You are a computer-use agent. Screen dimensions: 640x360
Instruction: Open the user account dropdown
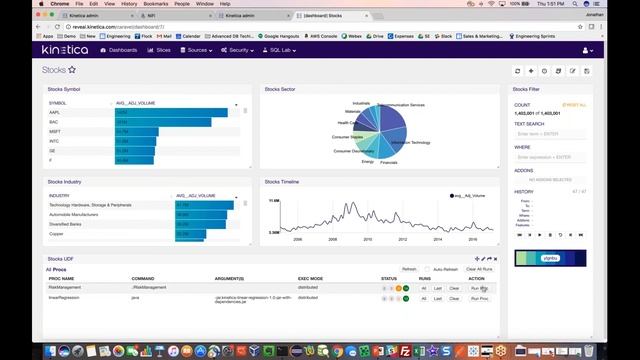tap(588, 51)
